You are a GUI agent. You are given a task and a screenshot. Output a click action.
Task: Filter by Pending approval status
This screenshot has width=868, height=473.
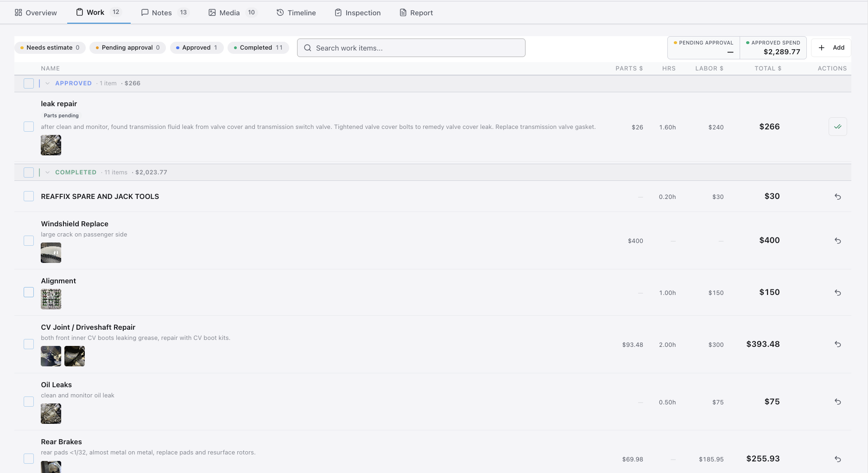click(x=127, y=47)
